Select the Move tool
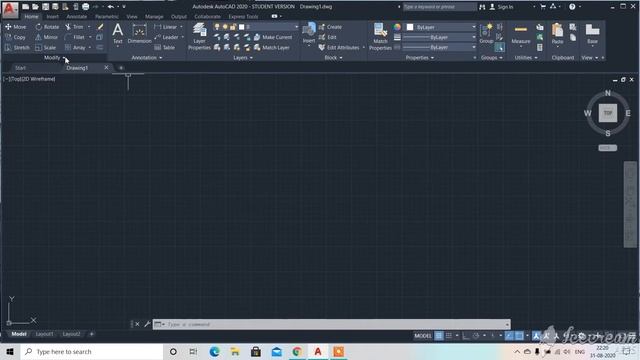 16,27
